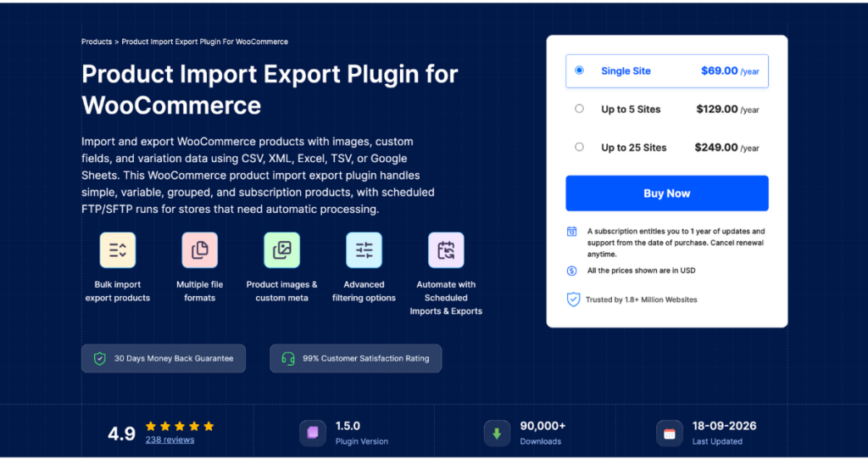The width and height of the screenshot is (868, 459).
Task: Click the five-star rating stars
Action: pos(180,426)
